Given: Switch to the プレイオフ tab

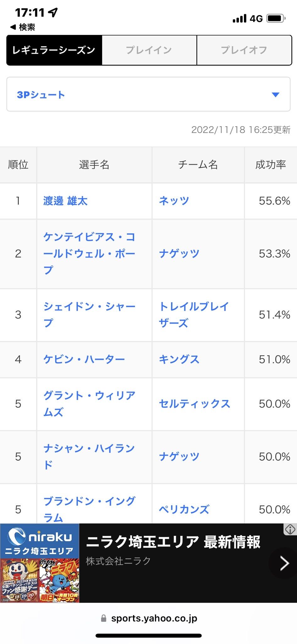Looking at the screenshot, I should 244,50.
